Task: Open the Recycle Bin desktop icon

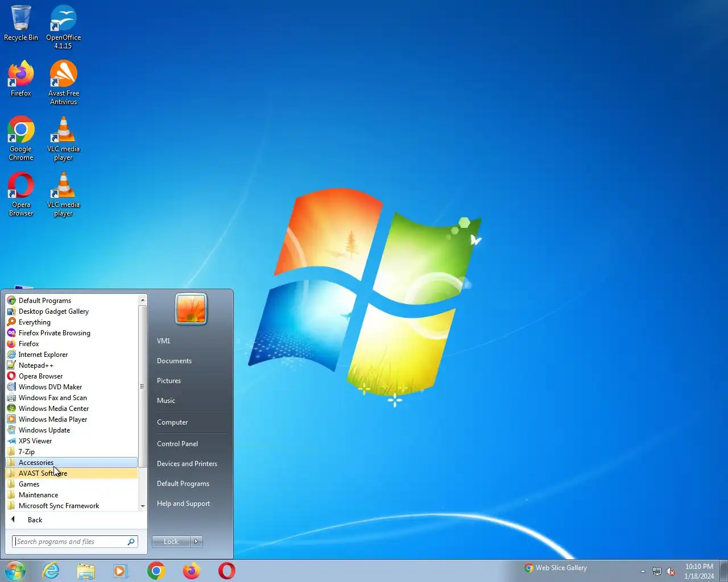Action: pyautogui.click(x=21, y=23)
